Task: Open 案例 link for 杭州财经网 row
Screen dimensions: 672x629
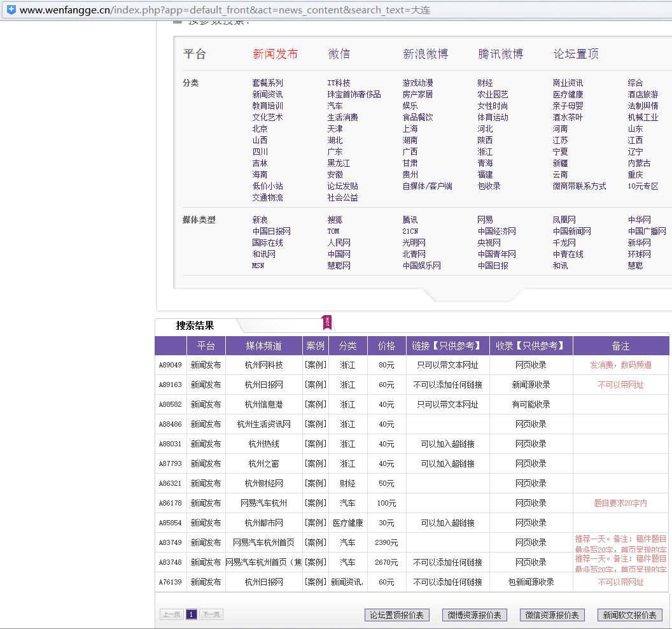Action: tap(316, 483)
